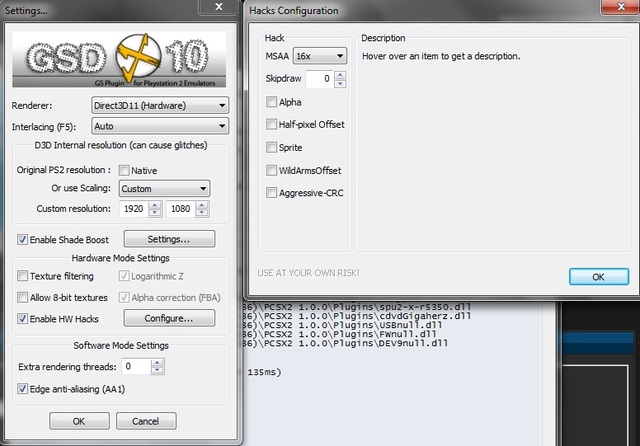Screen dimensions: 640x446
Task: Cancel the GSdx settings dialog
Action: [x=146, y=421]
